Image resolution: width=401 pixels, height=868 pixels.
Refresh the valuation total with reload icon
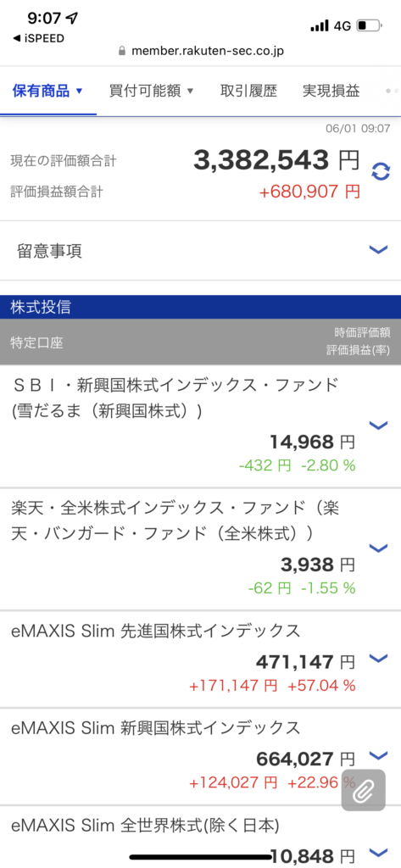click(380, 171)
